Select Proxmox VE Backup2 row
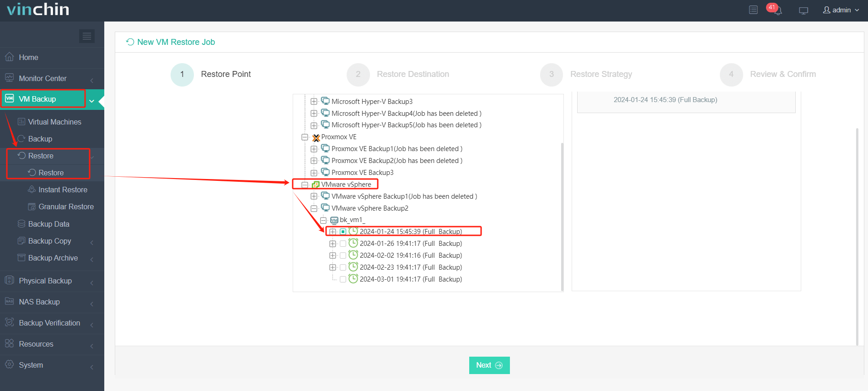The image size is (868, 391). pos(397,161)
